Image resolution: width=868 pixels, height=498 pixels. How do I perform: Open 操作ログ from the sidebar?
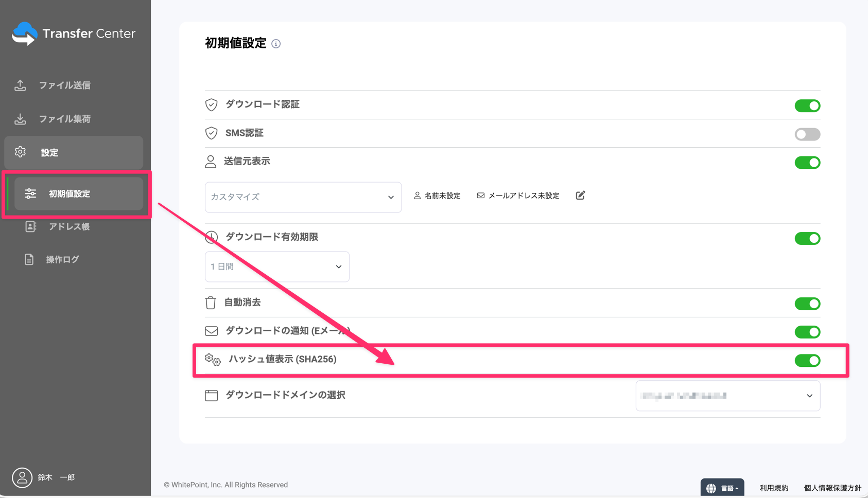62,260
